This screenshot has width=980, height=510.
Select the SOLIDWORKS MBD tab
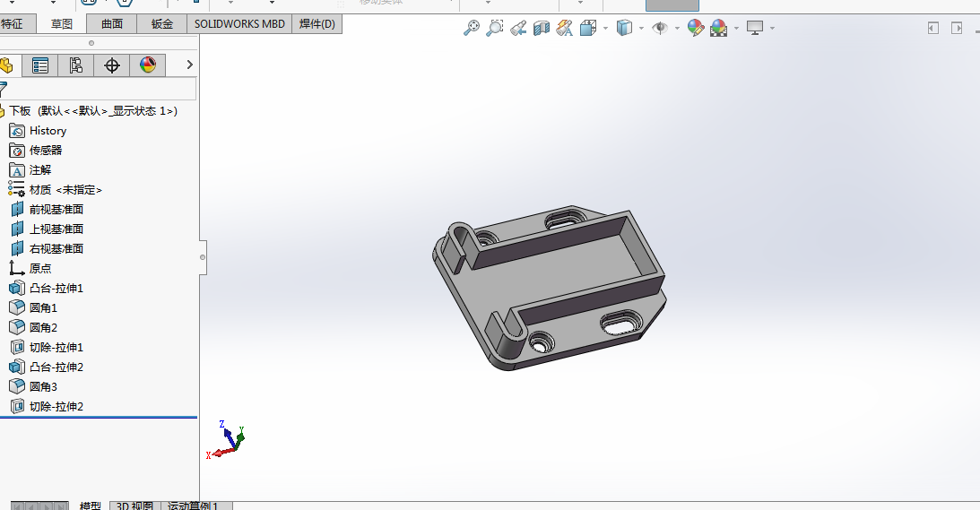[x=239, y=23]
